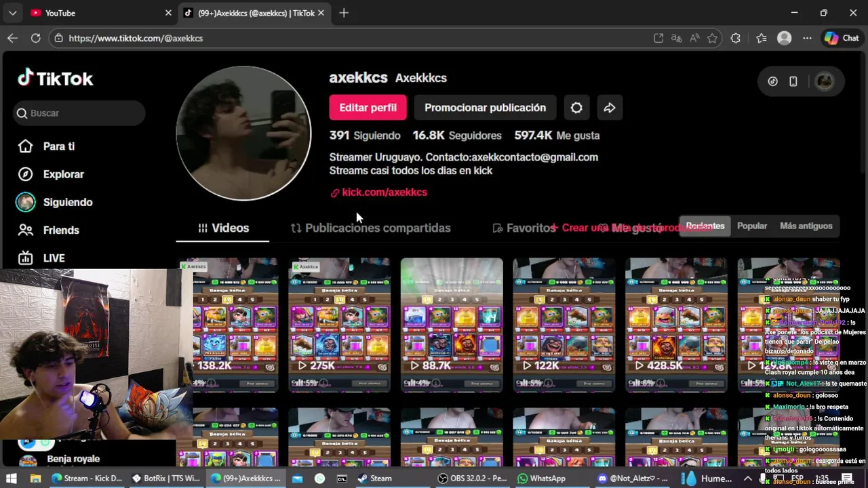Click the get-app phone icon

[x=793, y=81]
